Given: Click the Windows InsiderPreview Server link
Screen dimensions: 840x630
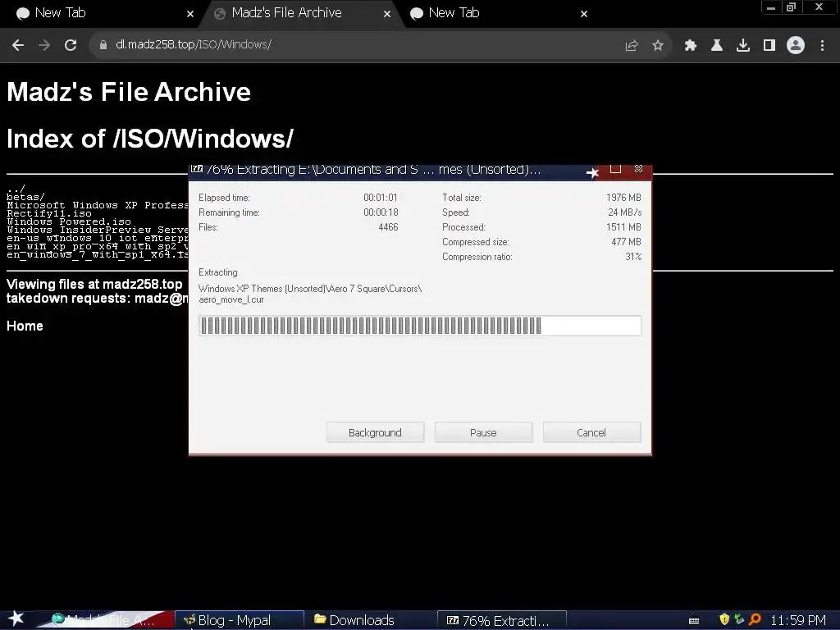Looking at the screenshot, I should (x=98, y=230).
